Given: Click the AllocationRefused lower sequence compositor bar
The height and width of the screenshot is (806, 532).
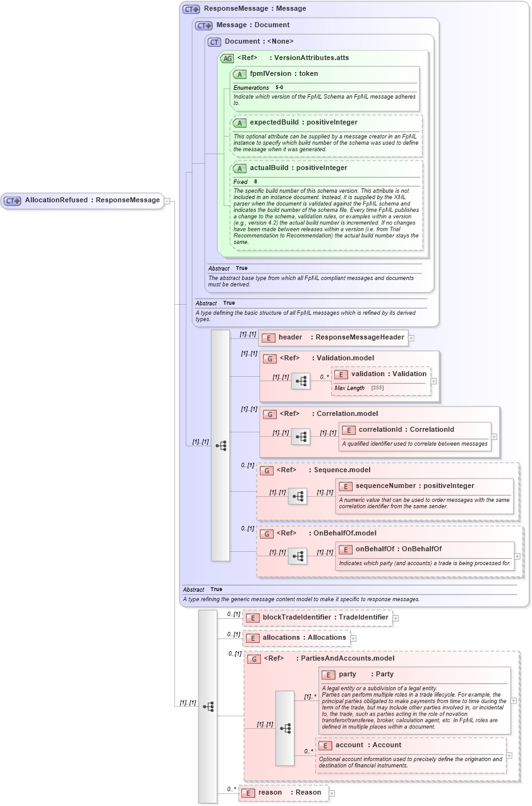Looking at the screenshot, I should tap(208, 706).
